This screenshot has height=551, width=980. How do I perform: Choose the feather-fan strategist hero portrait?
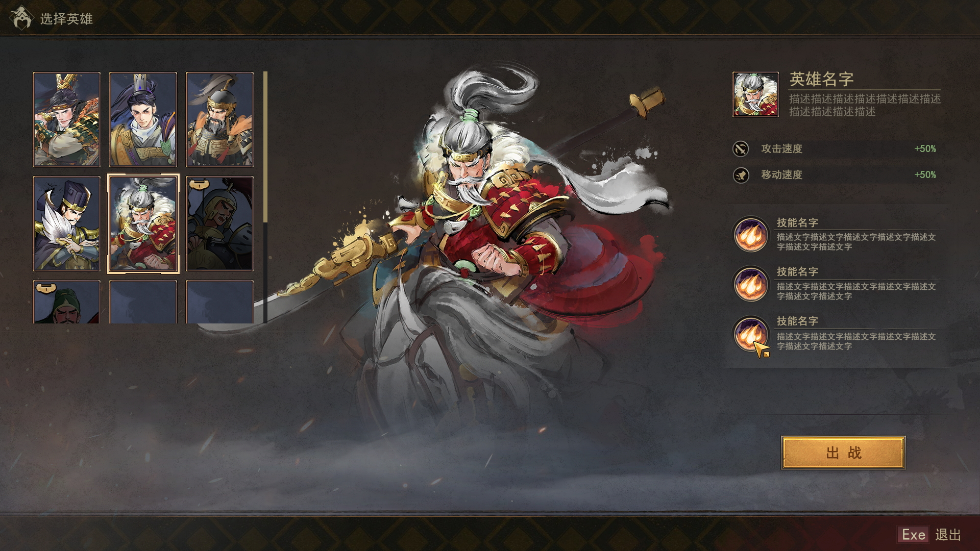tap(66, 223)
